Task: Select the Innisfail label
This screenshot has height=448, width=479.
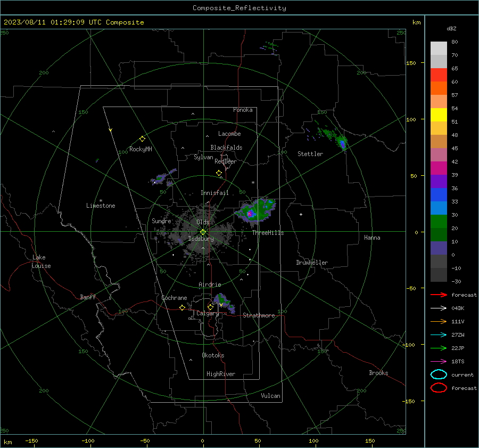Action: click(x=214, y=193)
